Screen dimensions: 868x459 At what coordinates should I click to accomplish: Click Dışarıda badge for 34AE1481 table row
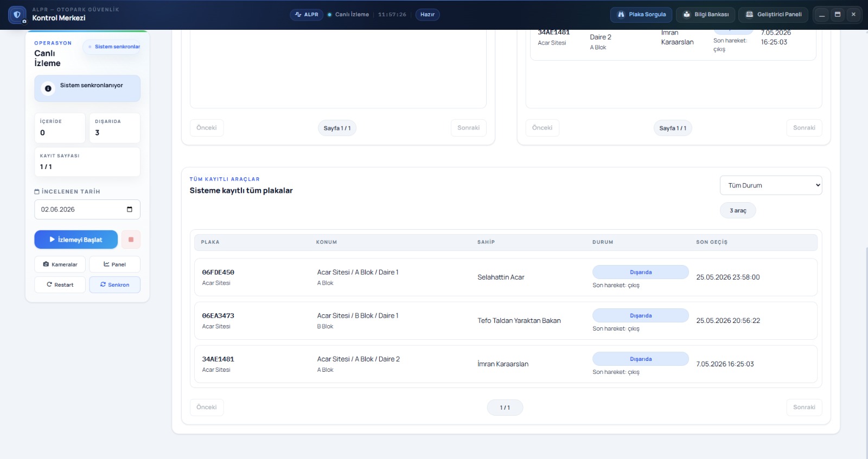pos(641,359)
